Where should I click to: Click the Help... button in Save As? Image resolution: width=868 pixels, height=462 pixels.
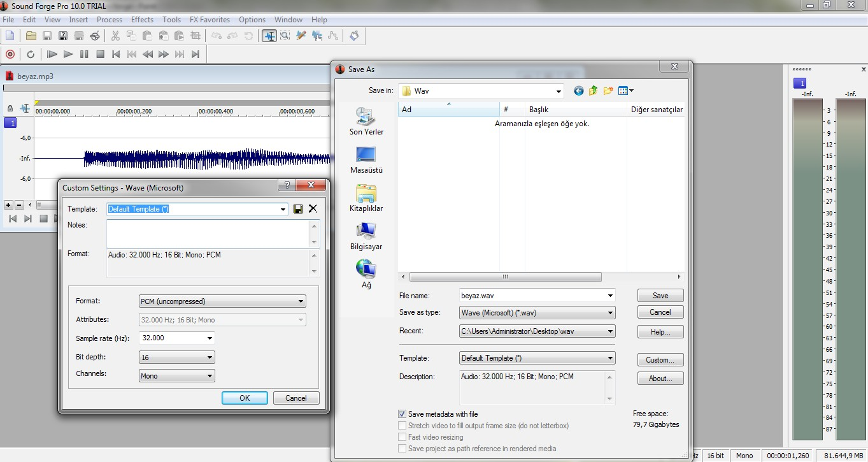[660, 332]
